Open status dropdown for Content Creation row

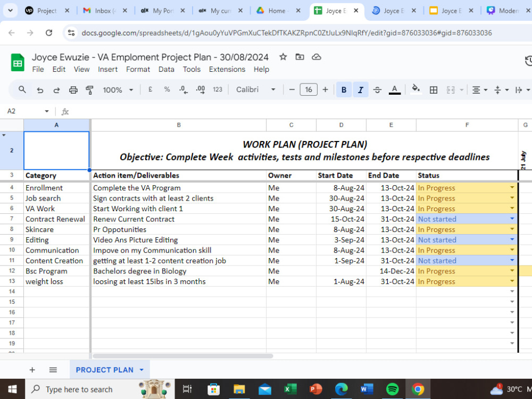(x=512, y=260)
